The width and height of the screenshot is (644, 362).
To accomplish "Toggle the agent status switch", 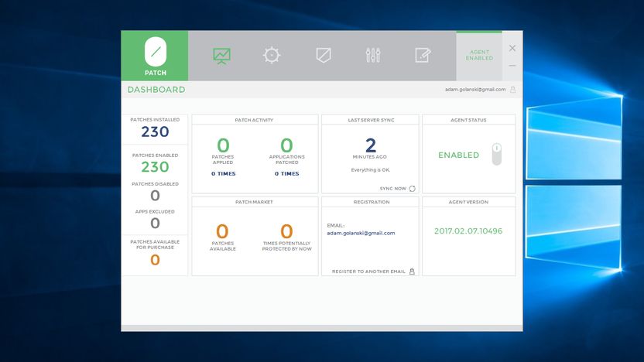I will point(497,154).
